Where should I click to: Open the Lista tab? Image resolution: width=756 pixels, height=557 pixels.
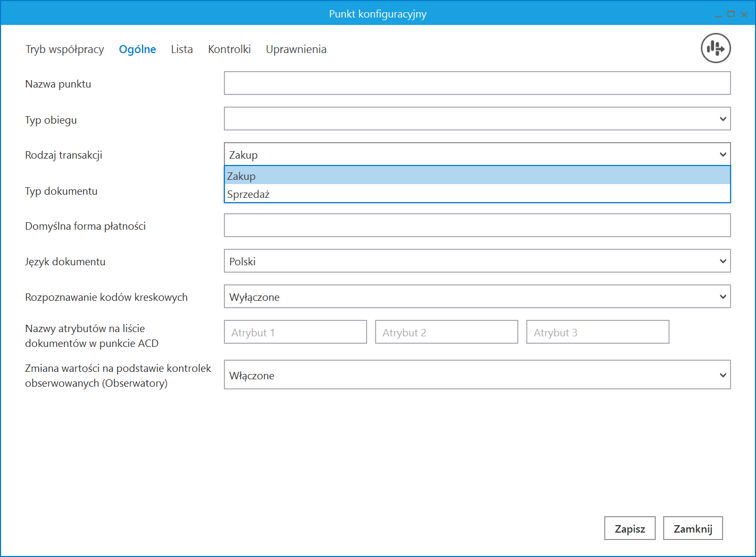pos(181,49)
